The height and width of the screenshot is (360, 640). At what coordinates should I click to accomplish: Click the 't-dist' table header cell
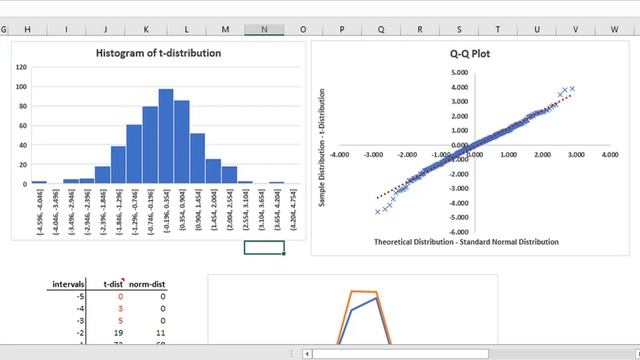[x=113, y=284]
